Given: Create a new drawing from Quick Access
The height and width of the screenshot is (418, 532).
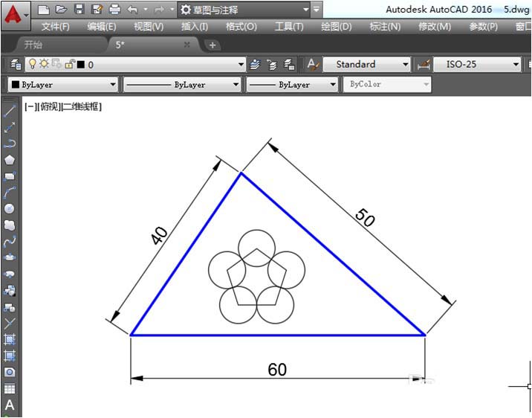Looking at the screenshot, I should [x=44, y=10].
